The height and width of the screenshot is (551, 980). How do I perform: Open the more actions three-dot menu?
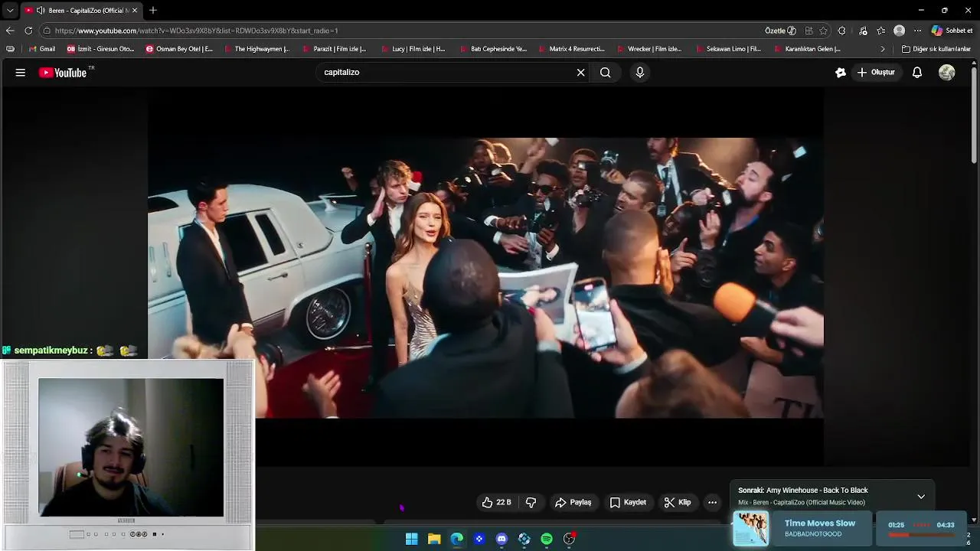(x=712, y=503)
